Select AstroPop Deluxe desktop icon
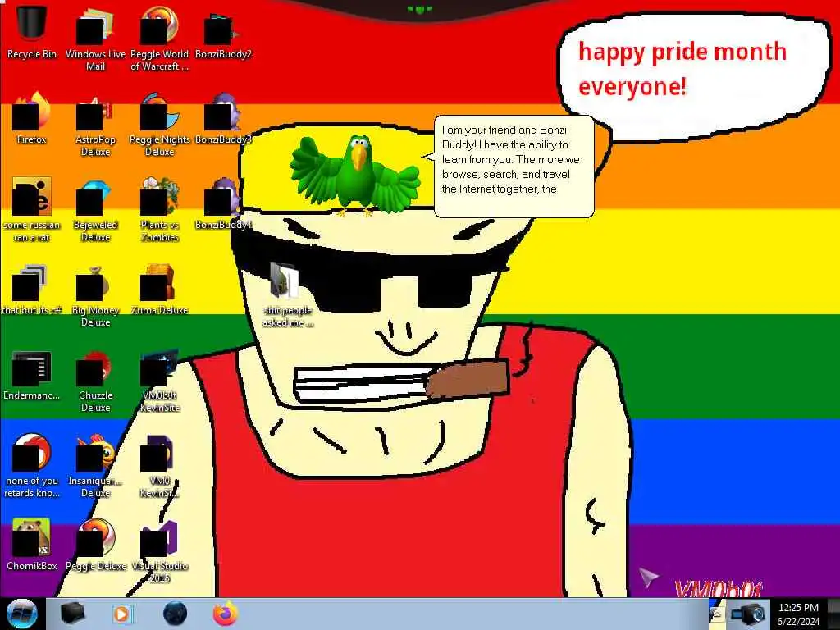This screenshot has width=840, height=630. 95,124
